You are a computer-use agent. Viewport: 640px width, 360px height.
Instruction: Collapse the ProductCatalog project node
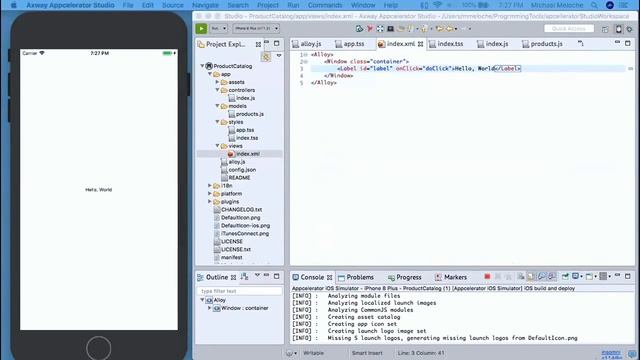click(x=202, y=66)
